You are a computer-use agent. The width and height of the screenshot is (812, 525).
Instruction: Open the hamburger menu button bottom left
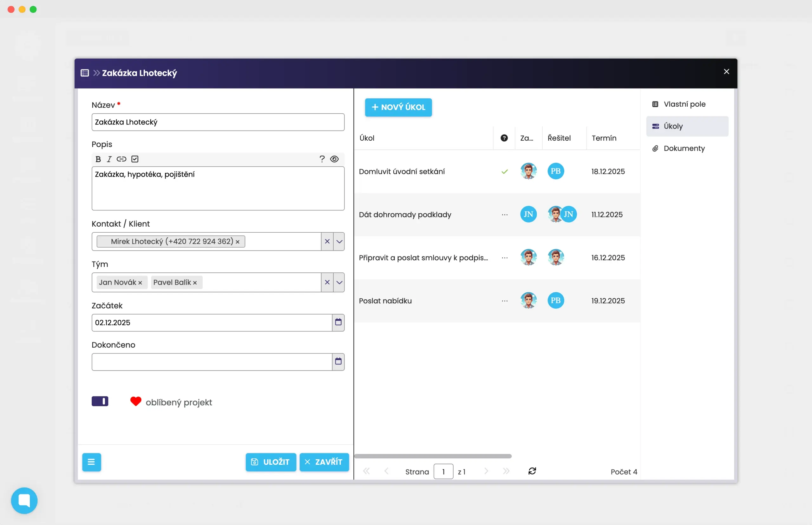pos(91,462)
